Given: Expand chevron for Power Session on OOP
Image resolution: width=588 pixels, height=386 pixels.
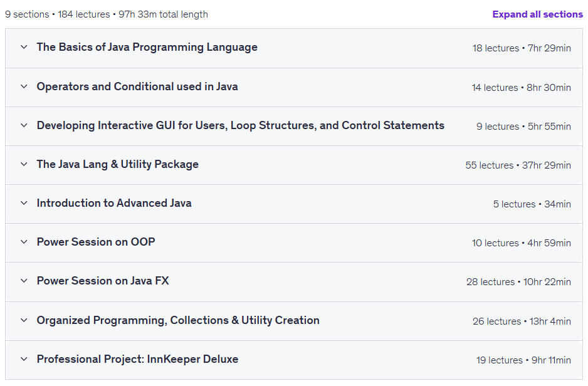Looking at the screenshot, I should point(24,242).
